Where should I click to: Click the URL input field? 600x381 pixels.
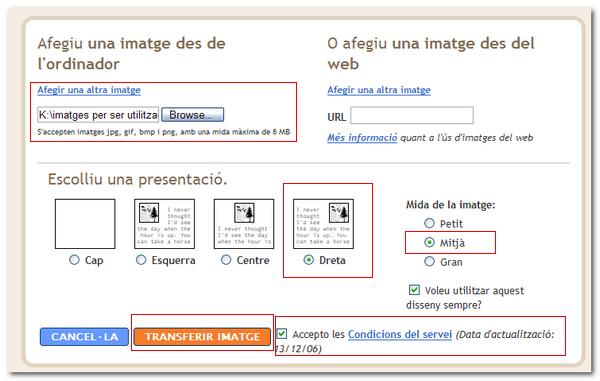(412, 116)
